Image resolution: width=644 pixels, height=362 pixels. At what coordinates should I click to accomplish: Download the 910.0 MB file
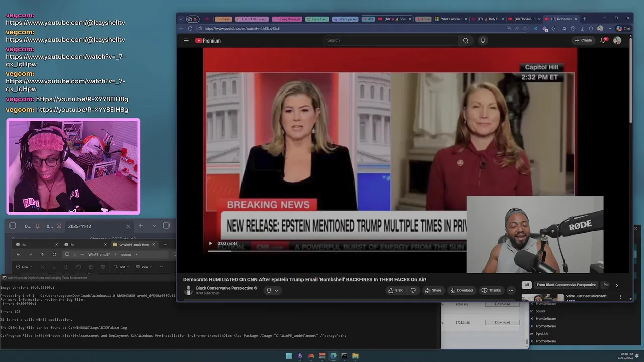502,304
